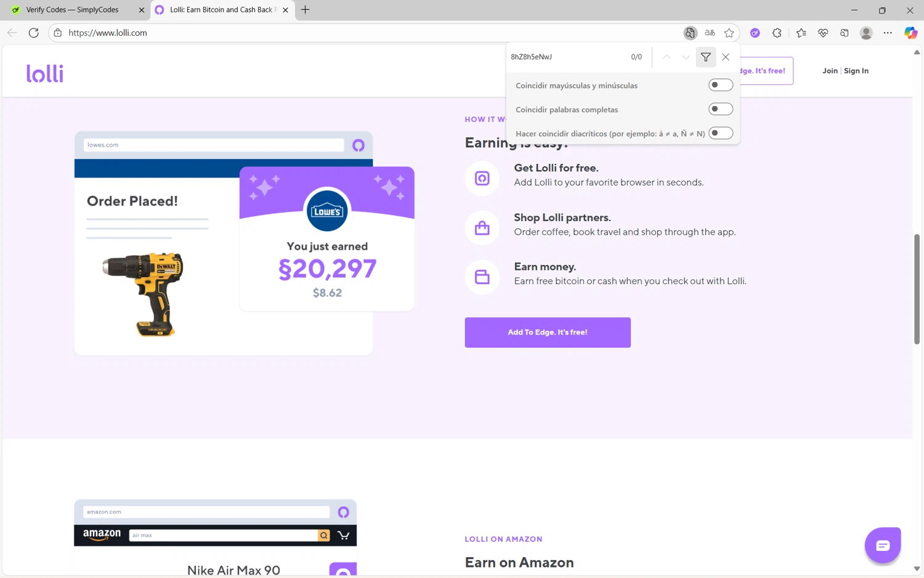Click the page vertical scrollbar thumb
This screenshot has width=924, height=578.
click(917, 289)
